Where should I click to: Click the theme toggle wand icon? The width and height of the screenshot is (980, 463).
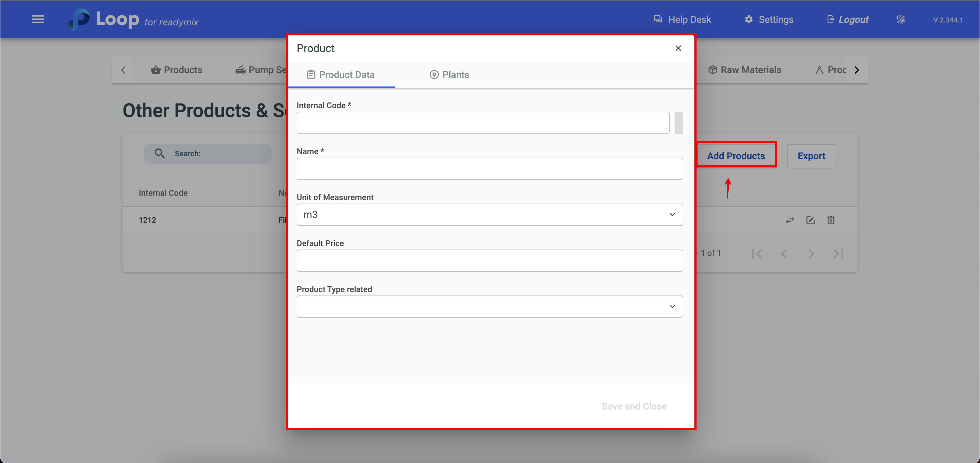[x=900, y=19]
